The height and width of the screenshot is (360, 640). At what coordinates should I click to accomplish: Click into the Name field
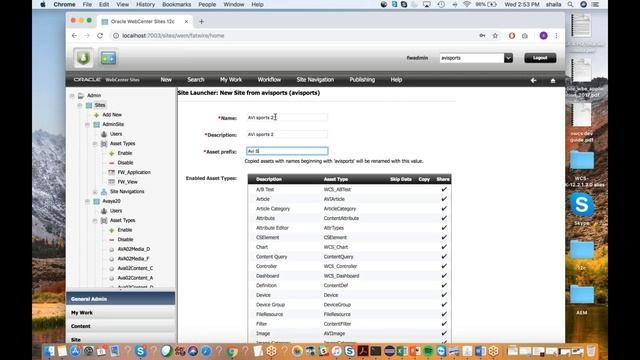(287, 118)
